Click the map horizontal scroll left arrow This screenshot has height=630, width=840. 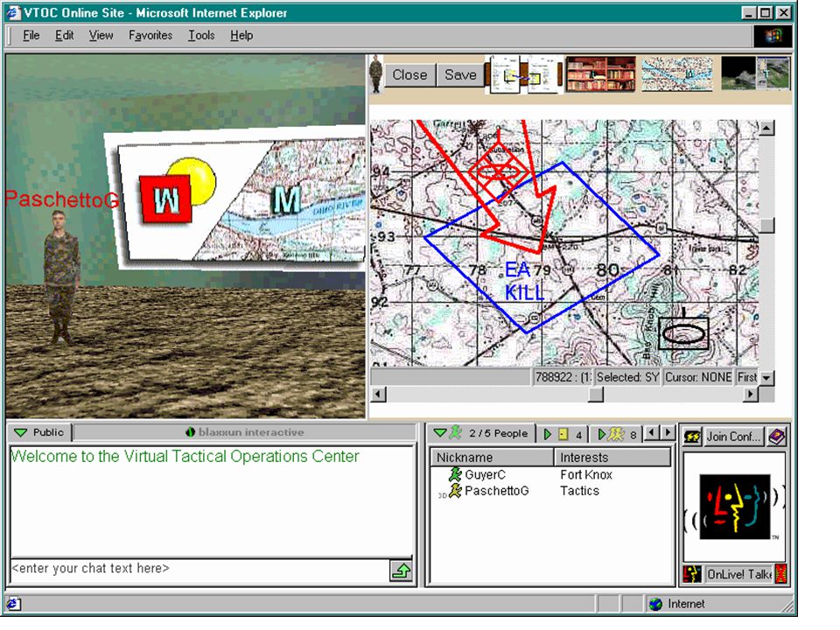click(378, 395)
